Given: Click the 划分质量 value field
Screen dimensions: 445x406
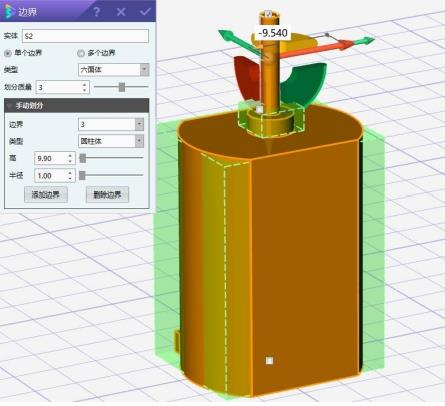Looking at the screenshot, I should [59, 87].
